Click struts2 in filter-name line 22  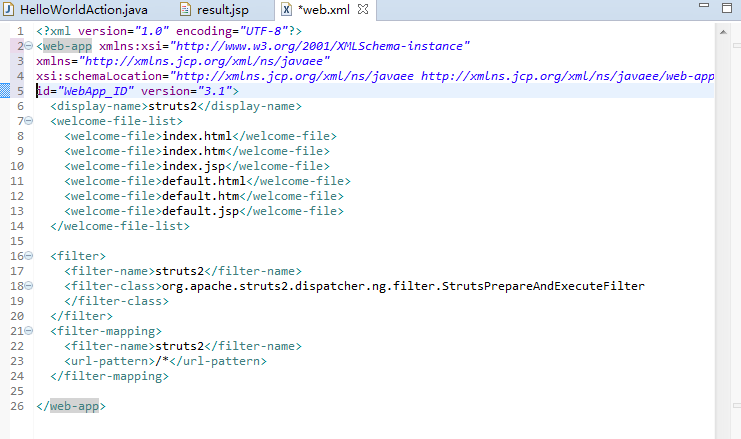coord(180,346)
